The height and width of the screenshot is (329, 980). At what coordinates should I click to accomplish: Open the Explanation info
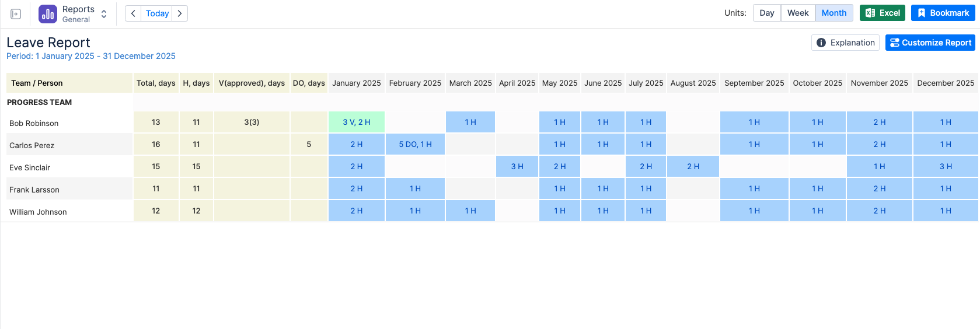pyautogui.click(x=845, y=43)
